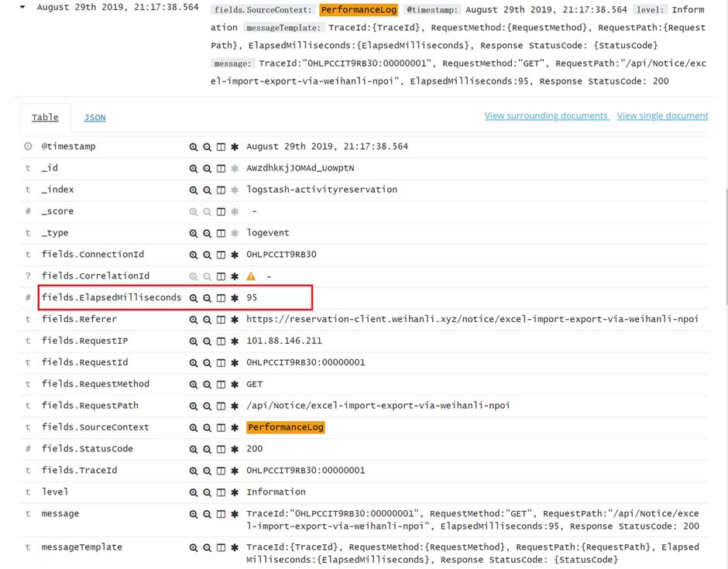
Task: Filter for field present on fields.TraceId
Action: click(x=235, y=471)
